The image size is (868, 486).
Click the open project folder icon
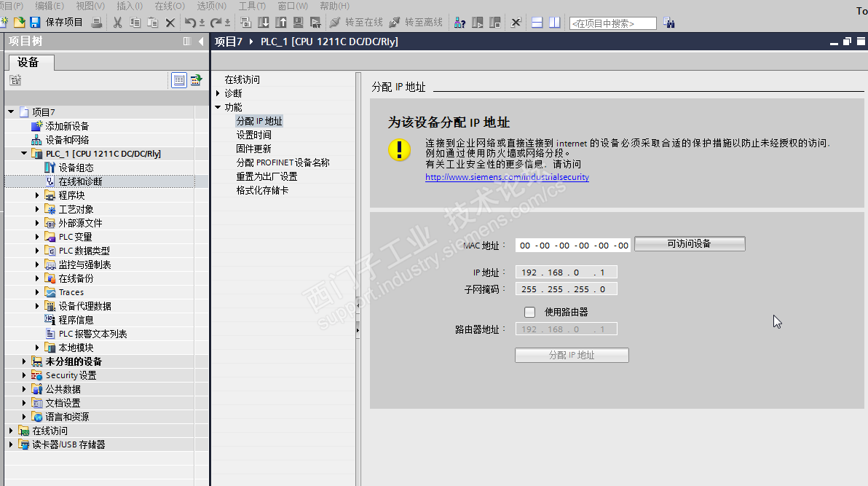point(20,22)
